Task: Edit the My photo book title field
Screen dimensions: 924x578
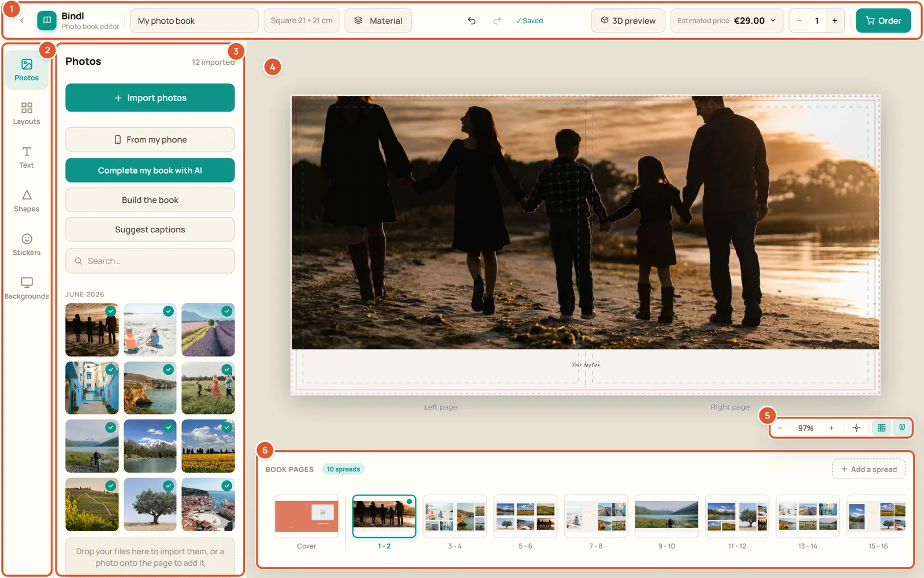Action: click(194, 21)
